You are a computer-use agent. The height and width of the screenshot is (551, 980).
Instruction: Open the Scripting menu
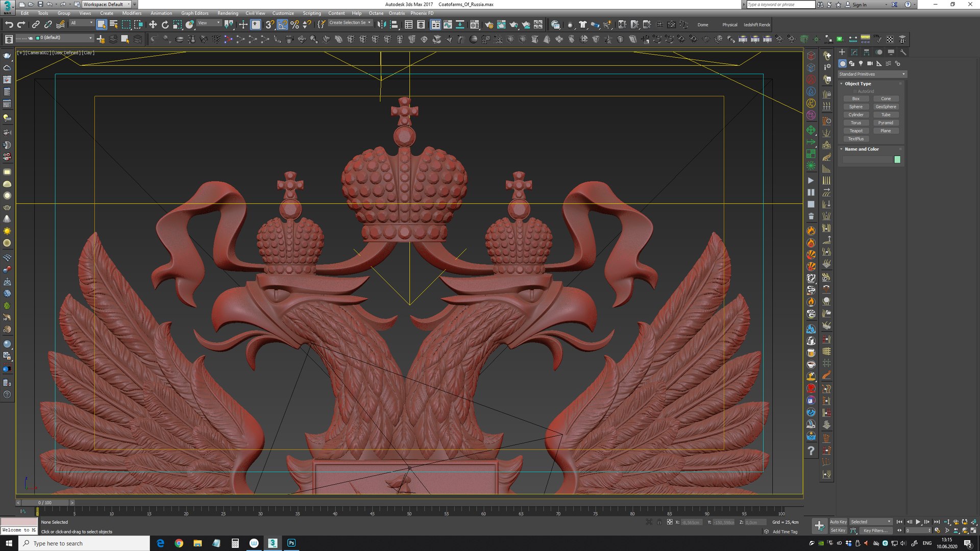[311, 13]
